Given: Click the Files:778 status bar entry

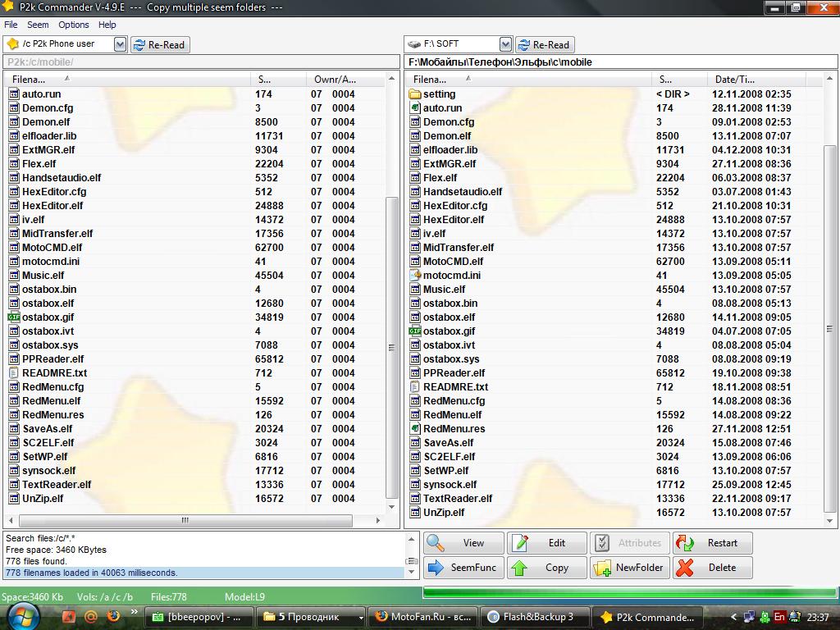Looking at the screenshot, I should (x=169, y=597).
